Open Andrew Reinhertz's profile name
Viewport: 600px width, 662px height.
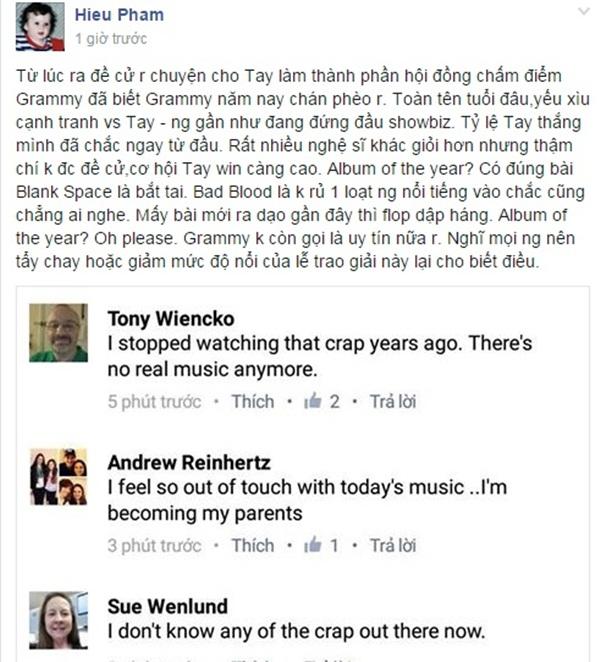186,463
